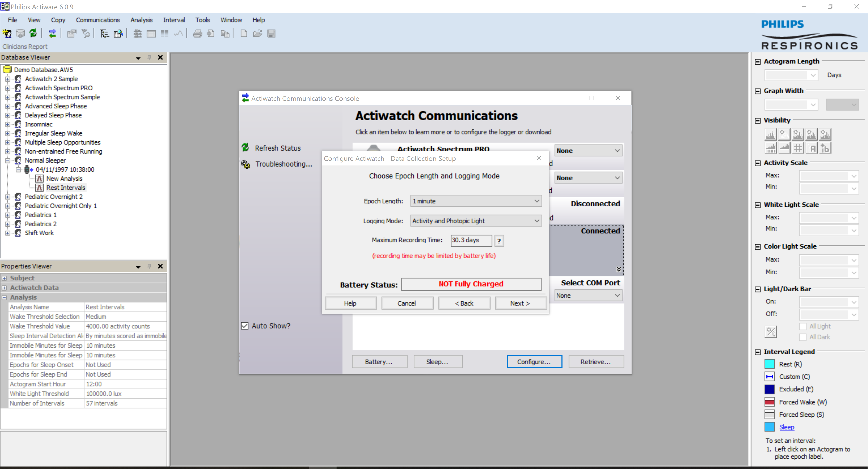Collapse the Actogram Length panel section

[758, 62]
